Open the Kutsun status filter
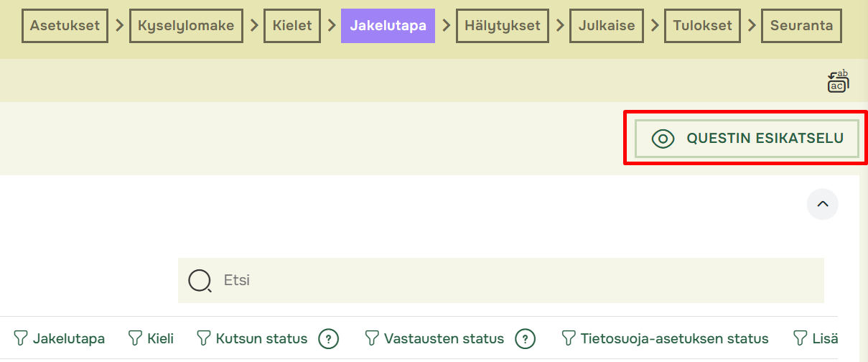Viewport: 868px width, 362px height. coord(252,338)
